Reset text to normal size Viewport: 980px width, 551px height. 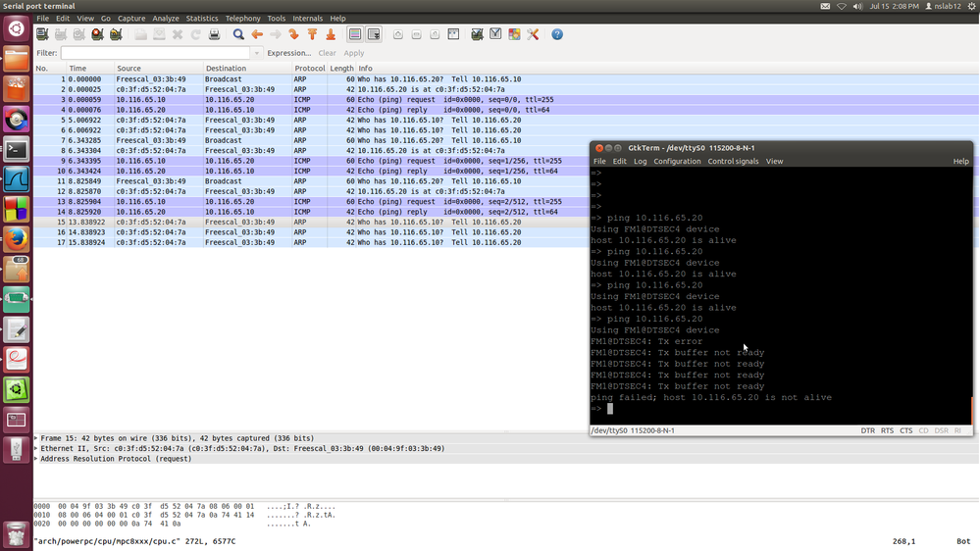[435, 34]
